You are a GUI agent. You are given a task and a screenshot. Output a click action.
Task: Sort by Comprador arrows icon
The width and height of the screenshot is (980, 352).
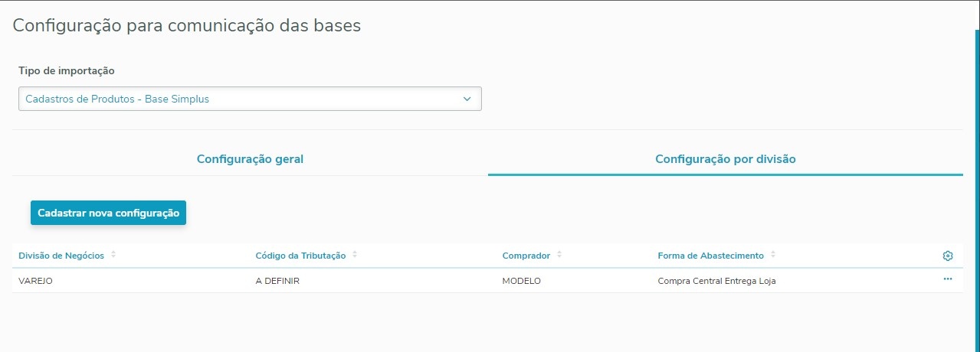[x=559, y=255]
